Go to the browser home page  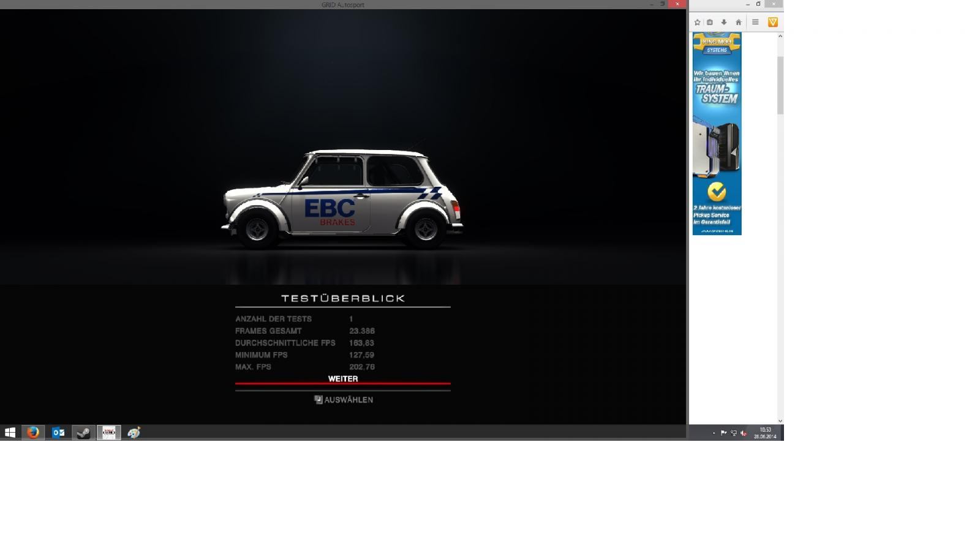click(739, 22)
